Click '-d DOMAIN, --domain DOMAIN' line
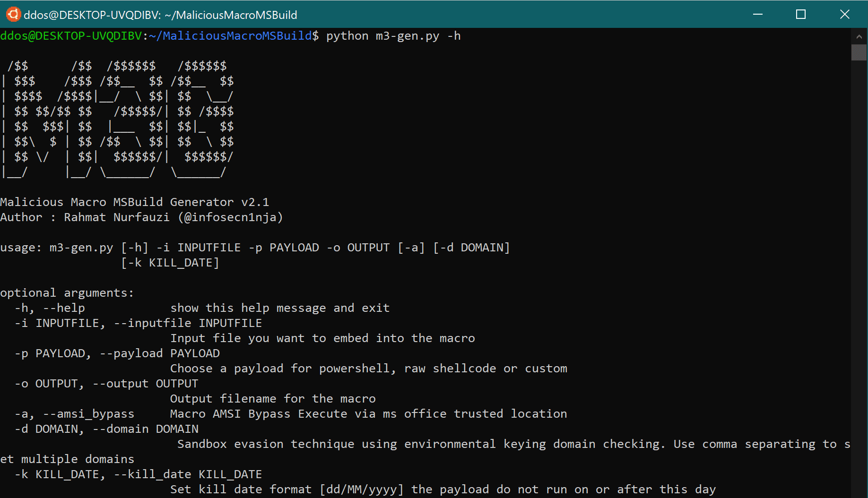This screenshot has width=868, height=498. point(106,429)
